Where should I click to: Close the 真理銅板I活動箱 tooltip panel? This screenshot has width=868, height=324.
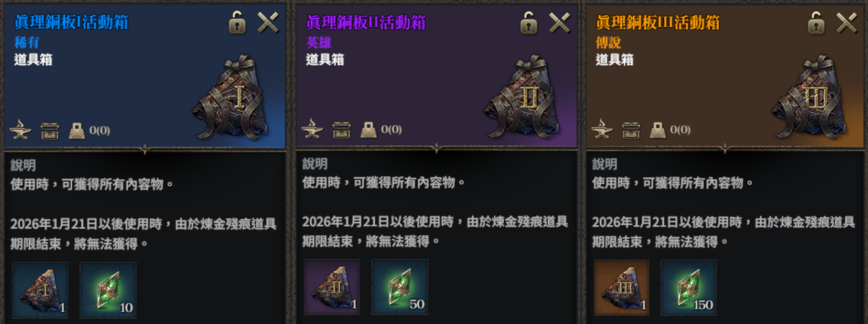[268, 22]
